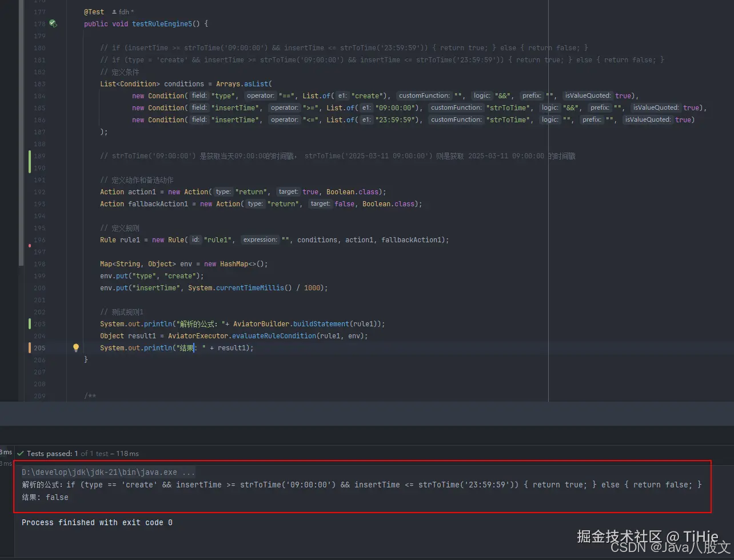The image size is (734, 560).
Task: Open quick-fixes with the yellow lightbulb icon
Action: click(x=76, y=347)
